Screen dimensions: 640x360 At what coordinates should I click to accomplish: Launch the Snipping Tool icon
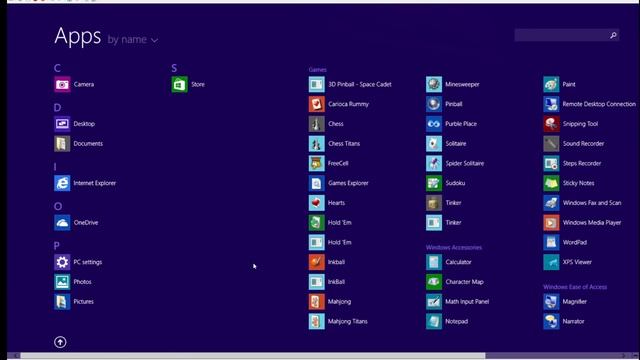551,124
